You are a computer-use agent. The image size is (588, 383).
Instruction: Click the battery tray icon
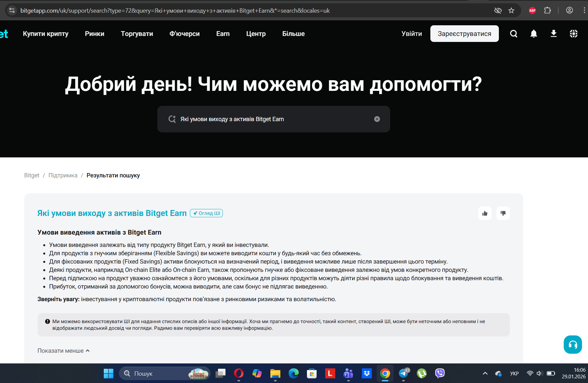pyautogui.click(x=551, y=373)
